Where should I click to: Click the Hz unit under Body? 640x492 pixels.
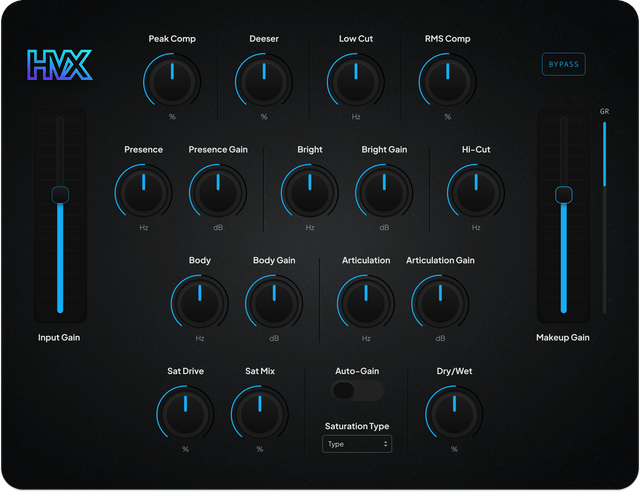pos(200,338)
